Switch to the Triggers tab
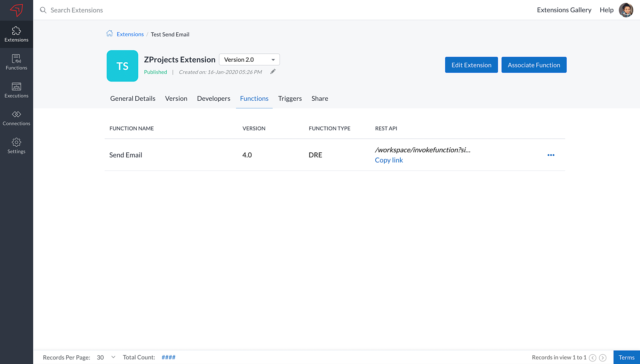Image resolution: width=640 pixels, height=364 pixels. (290, 98)
